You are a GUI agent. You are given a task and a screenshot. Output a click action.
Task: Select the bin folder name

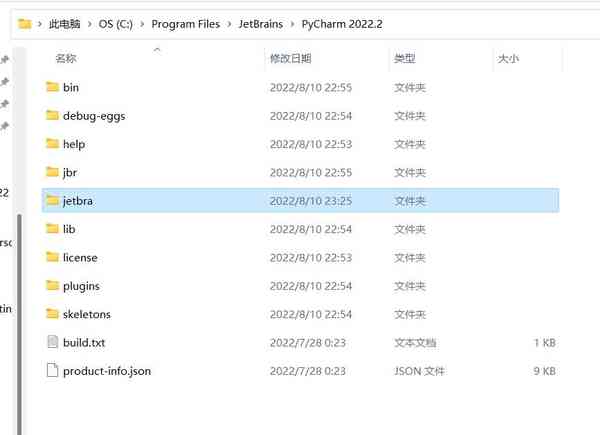click(71, 87)
